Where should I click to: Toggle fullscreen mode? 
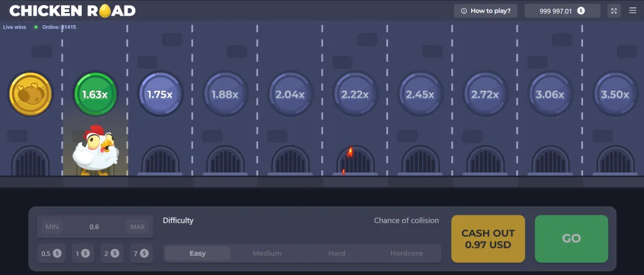tap(614, 11)
